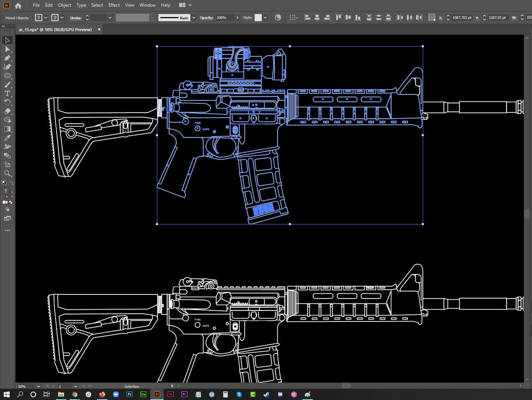Image resolution: width=532 pixels, height=400 pixels.
Task: Open the Object menu
Action: (x=64, y=5)
